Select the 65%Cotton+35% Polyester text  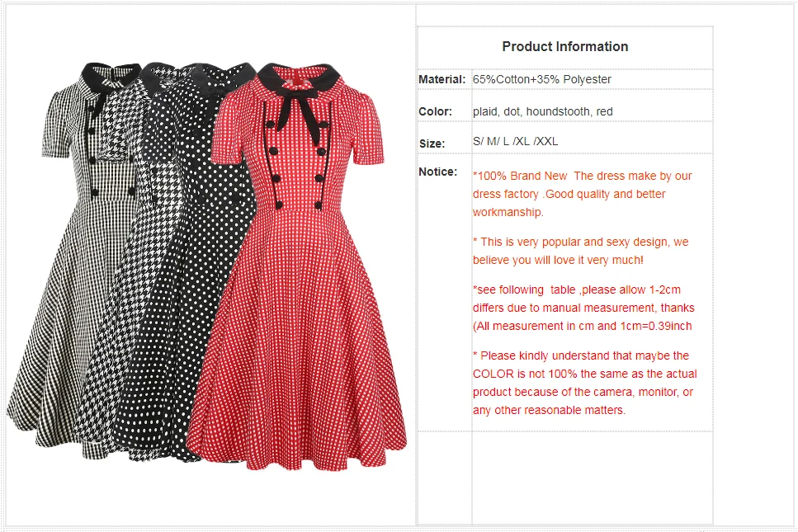[x=541, y=79]
